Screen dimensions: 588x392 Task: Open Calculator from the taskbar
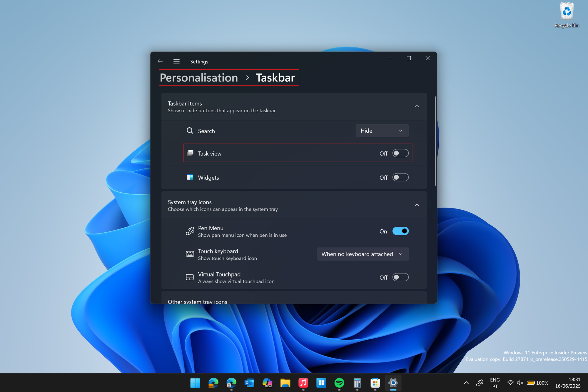tap(357, 383)
